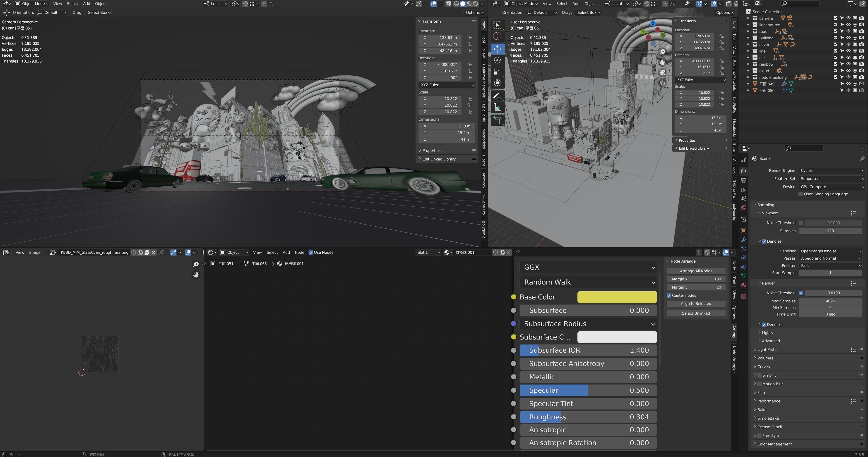The image size is (868, 457).
Task: Expand Light Paths panel
Action: (x=767, y=349)
